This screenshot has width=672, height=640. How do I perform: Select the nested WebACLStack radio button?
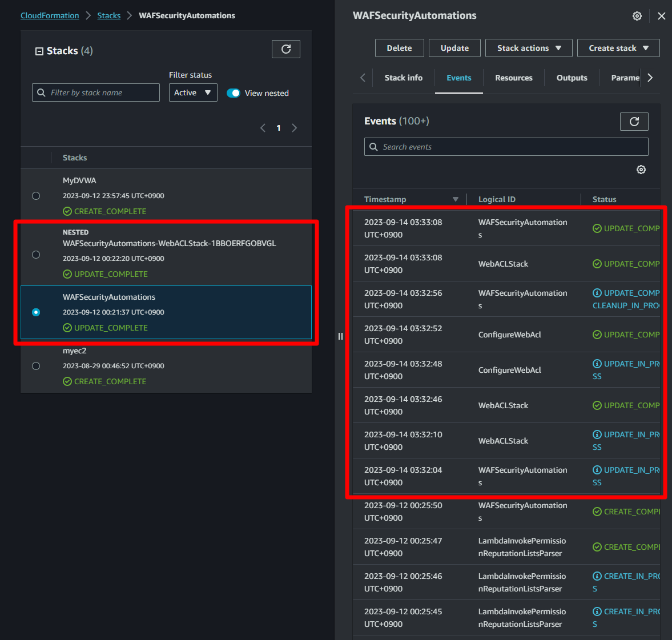pyautogui.click(x=36, y=255)
